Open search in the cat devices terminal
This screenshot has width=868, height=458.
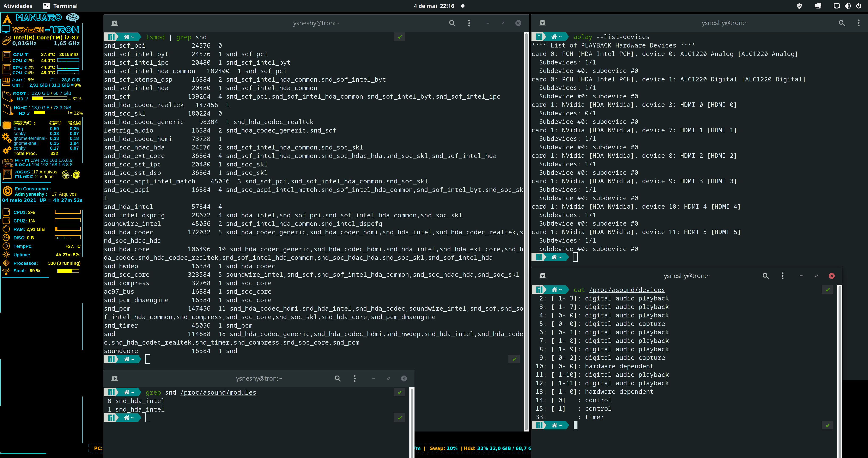765,276
